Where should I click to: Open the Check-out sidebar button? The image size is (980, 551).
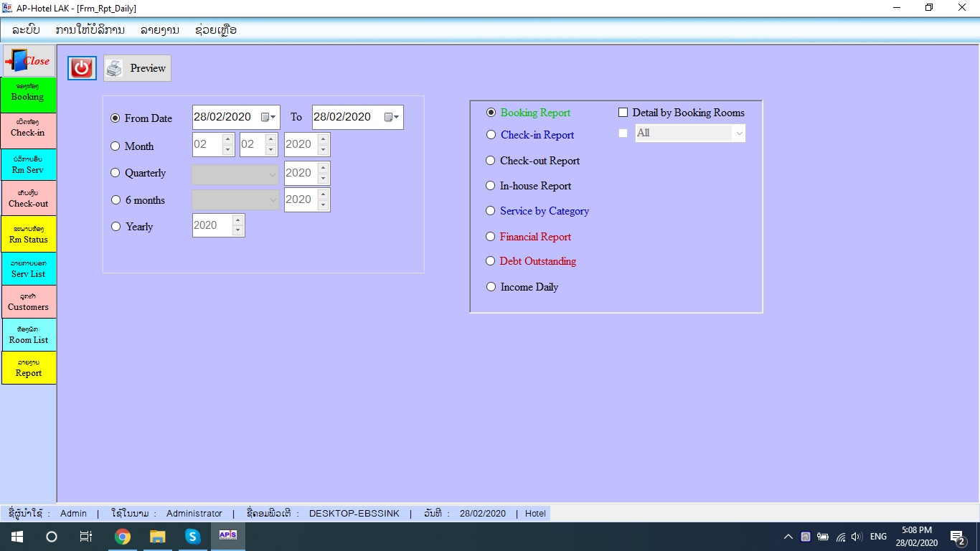coord(28,199)
